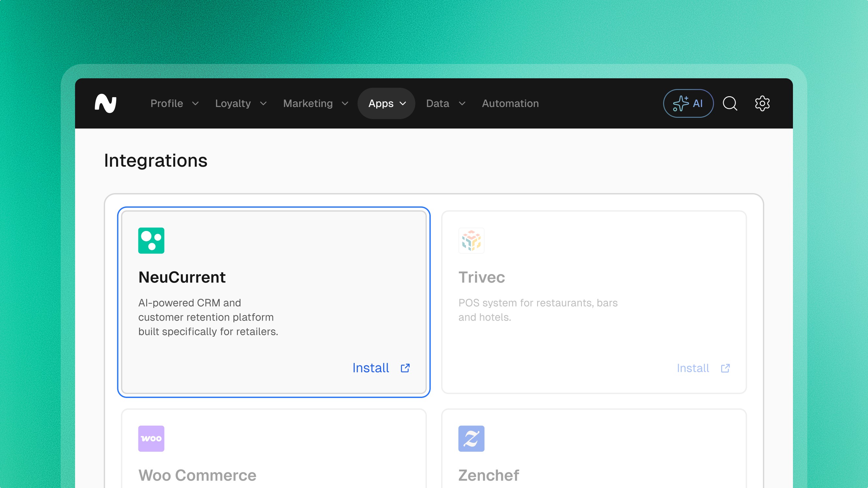
Task: Click the Trivec cube logo icon
Action: tap(471, 240)
